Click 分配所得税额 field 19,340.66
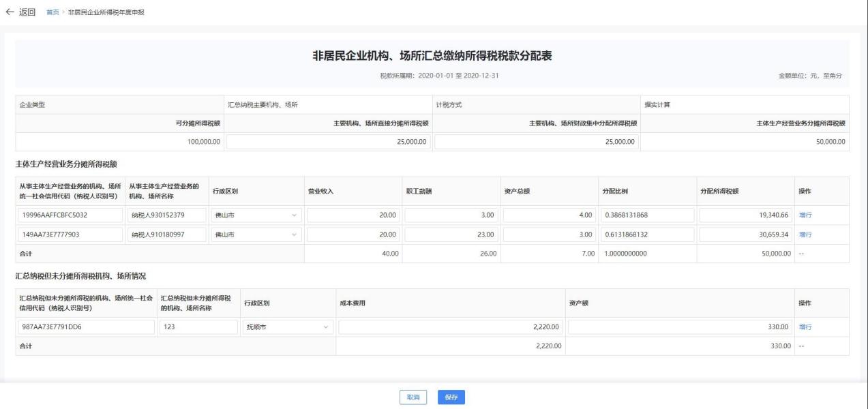 tap(745, 215)
